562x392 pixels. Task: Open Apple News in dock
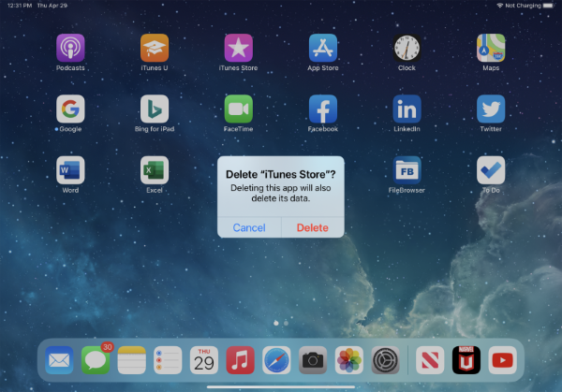click(x=430, y=360)
